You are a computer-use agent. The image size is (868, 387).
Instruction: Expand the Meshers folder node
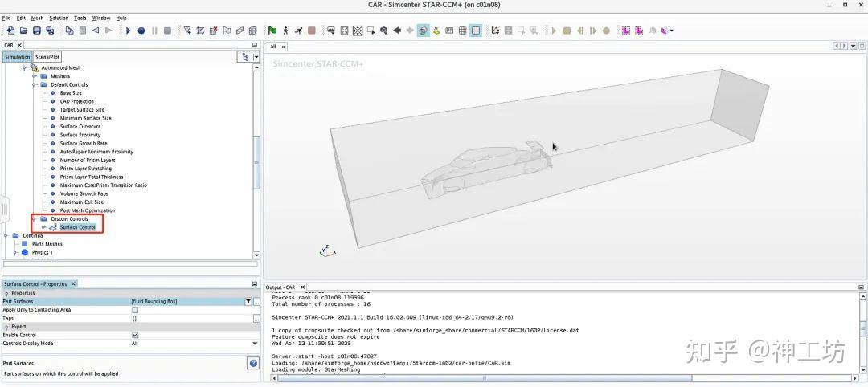[x=34, y=76]
